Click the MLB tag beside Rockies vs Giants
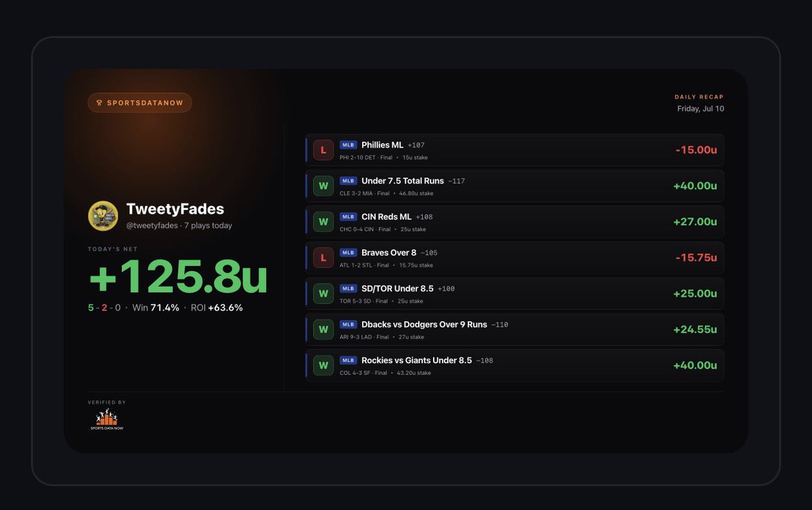The image size is (812, 510). [348, 360]
